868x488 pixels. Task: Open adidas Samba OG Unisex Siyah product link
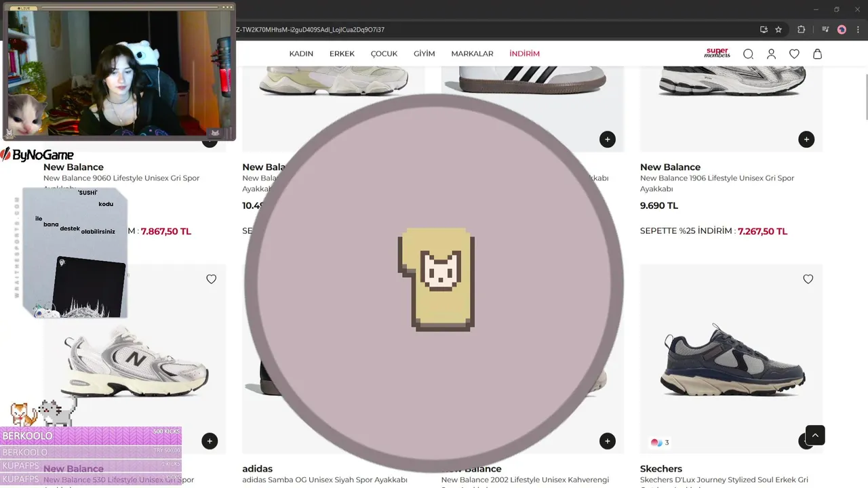[x=325, y=480]
